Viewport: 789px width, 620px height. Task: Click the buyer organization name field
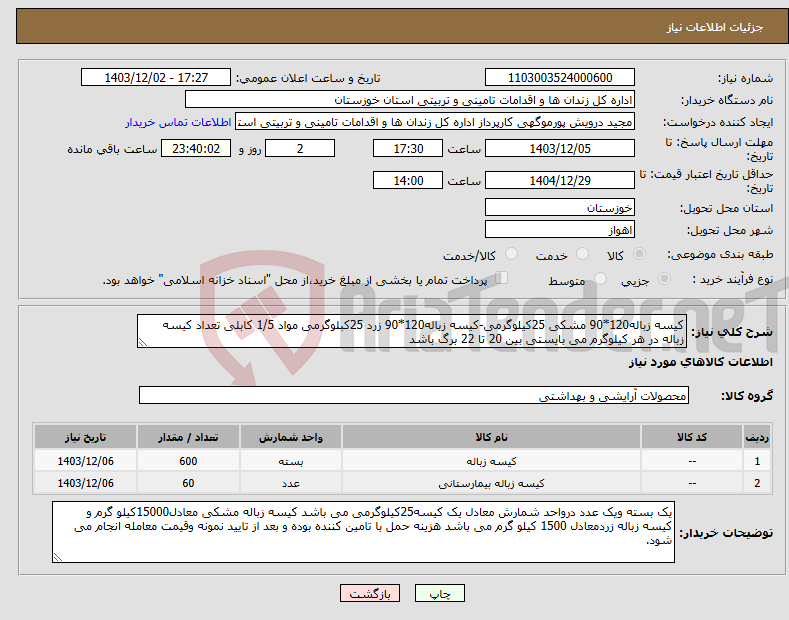410,100
